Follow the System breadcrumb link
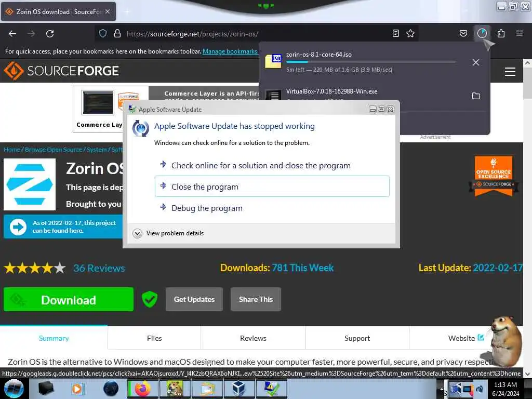Viewport: 532px width, 399px height. (x=96, y=150)
